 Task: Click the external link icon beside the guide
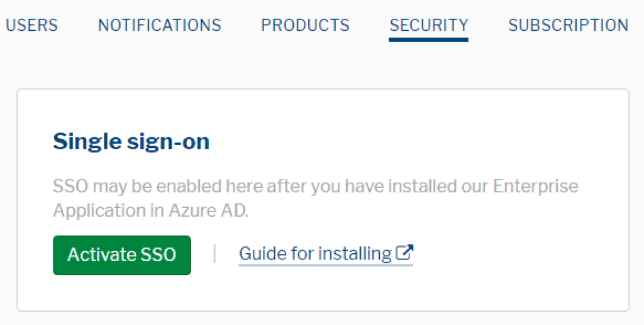[x=404, y=253]
